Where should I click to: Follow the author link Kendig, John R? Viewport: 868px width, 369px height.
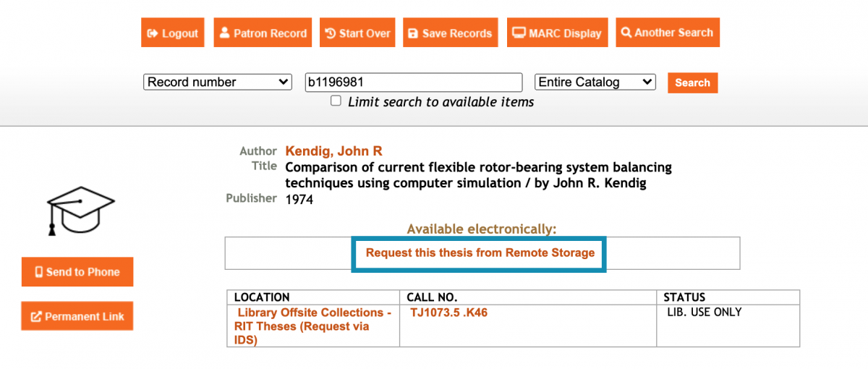(333, 151)
